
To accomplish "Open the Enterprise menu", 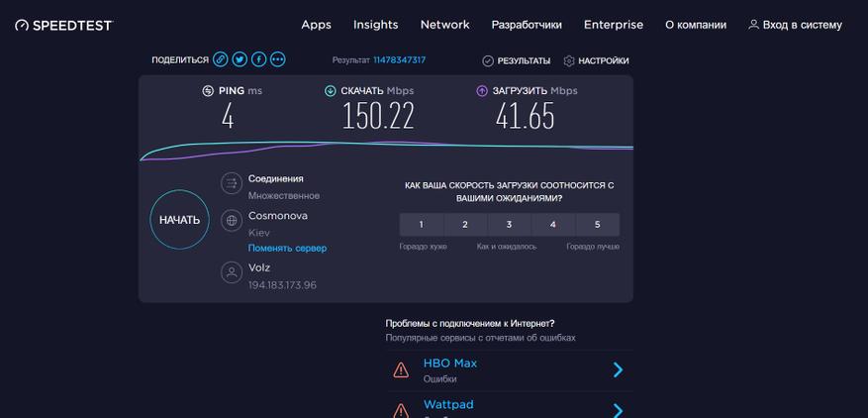I will pos(614,25).
